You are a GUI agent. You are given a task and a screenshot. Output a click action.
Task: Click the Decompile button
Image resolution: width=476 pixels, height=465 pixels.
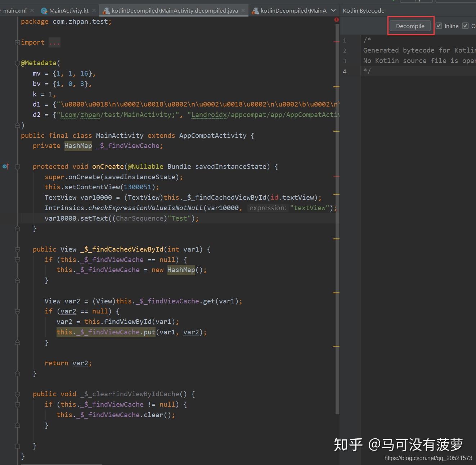[410, 26]
